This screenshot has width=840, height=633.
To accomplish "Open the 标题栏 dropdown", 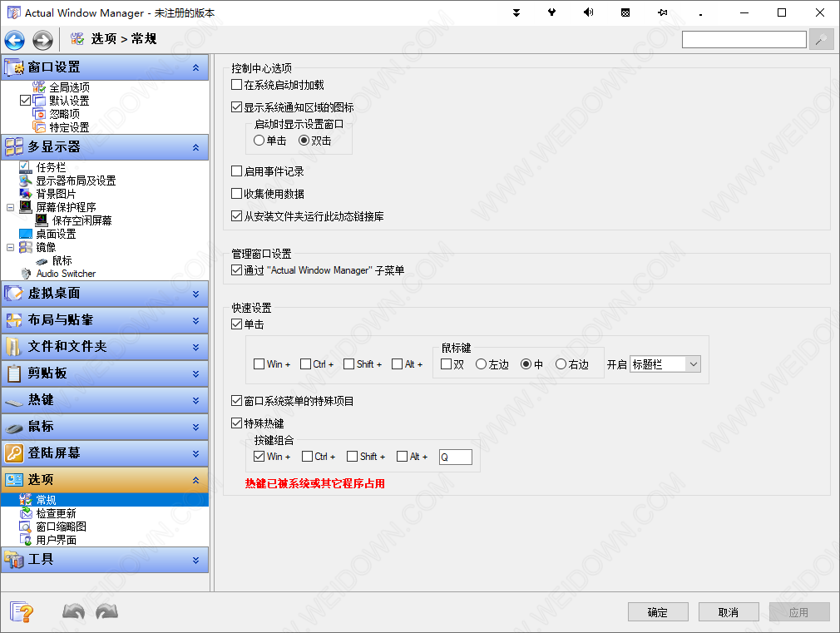I will coord(665,364).
